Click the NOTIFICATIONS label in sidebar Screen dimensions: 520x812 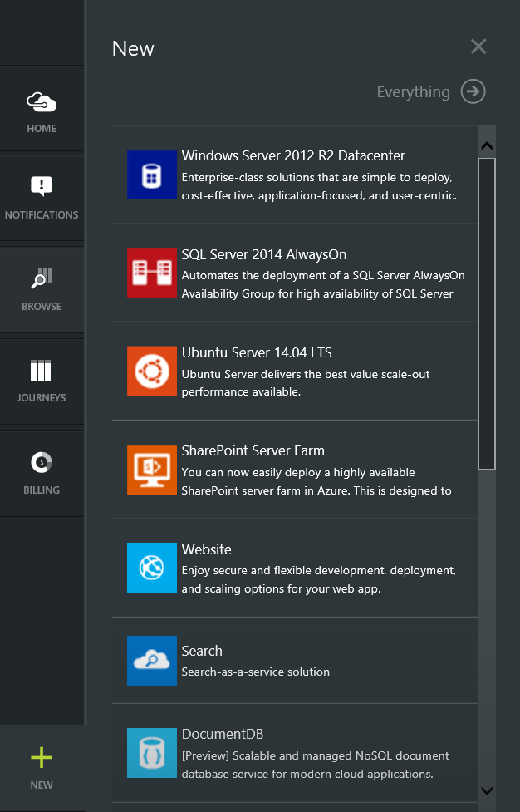click(42, 215)
